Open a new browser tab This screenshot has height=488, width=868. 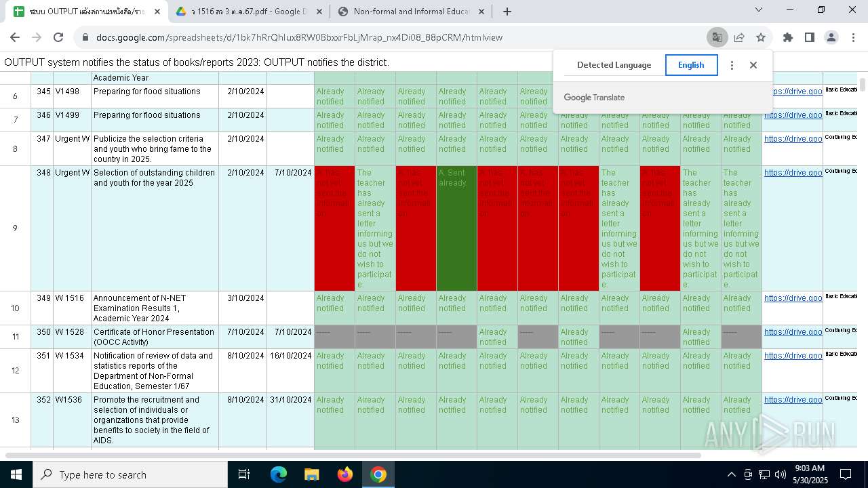point(507,12)
